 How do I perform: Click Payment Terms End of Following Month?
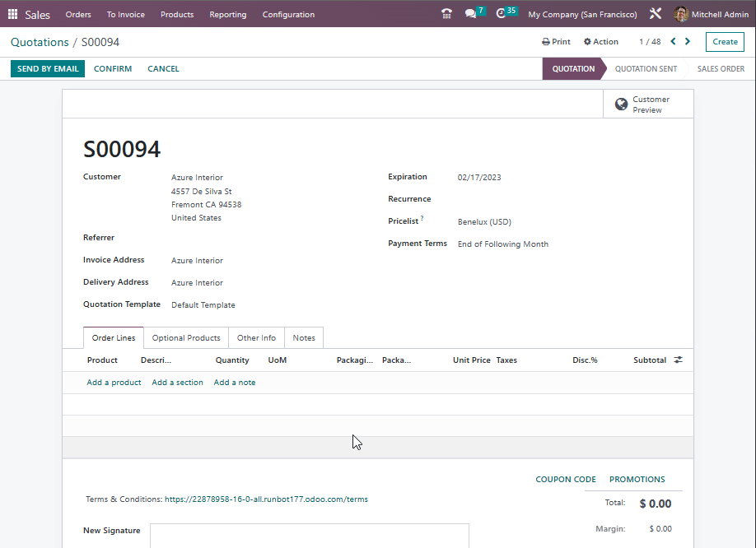pos(503,244)
